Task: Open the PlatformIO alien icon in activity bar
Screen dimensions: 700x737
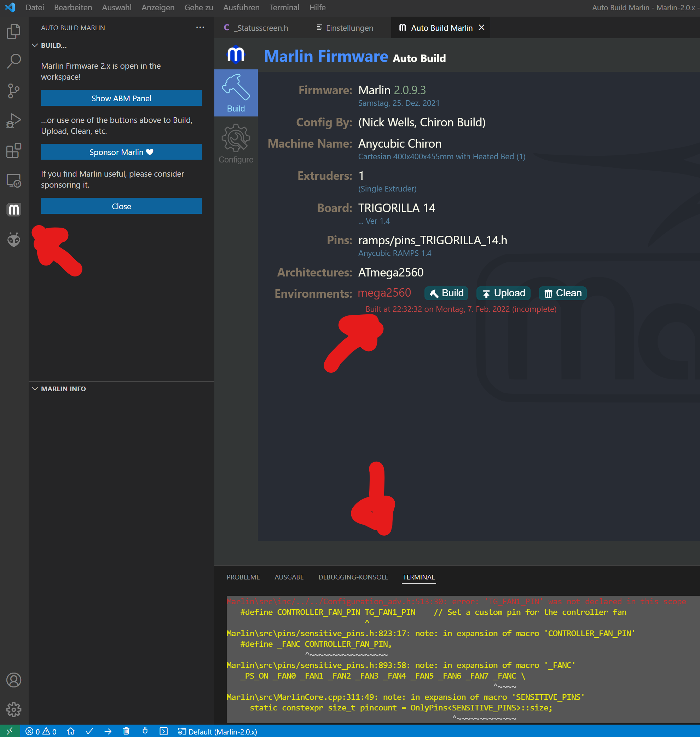Action: (x=13, y=239)
